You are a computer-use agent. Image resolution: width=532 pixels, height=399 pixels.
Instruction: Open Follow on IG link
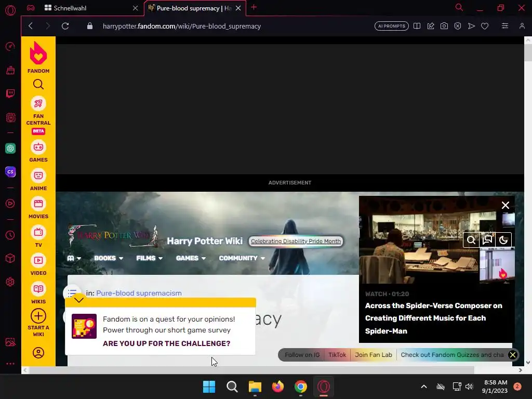(302, 355)
